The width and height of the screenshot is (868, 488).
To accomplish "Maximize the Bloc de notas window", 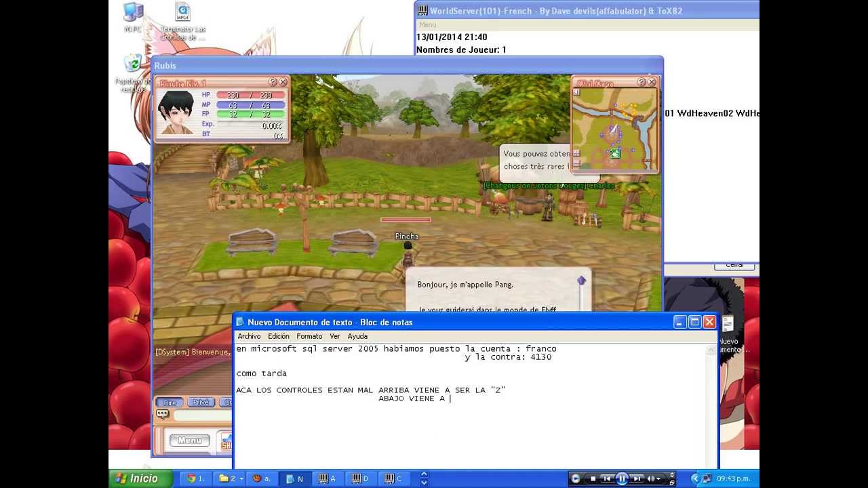I will coord(695,323).
